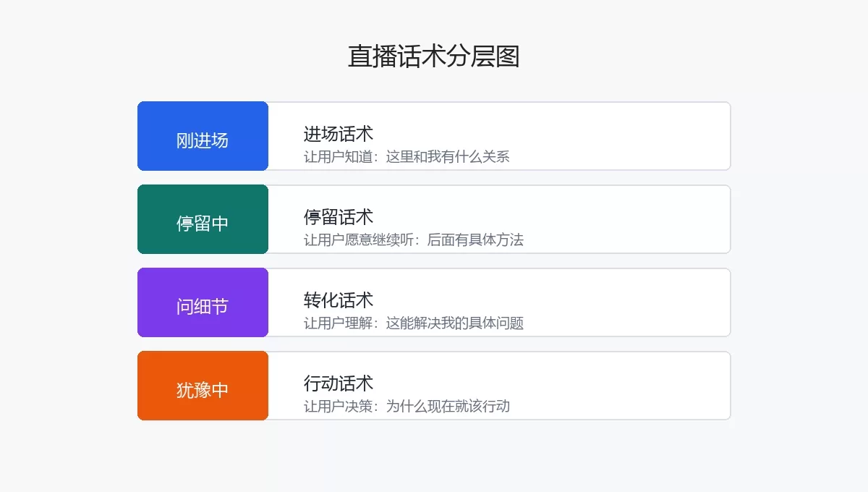Screen dimensions: 868x492
Task: Select subtitle 让用户知道：这里和我有什么关系
Action: [407, 157]
